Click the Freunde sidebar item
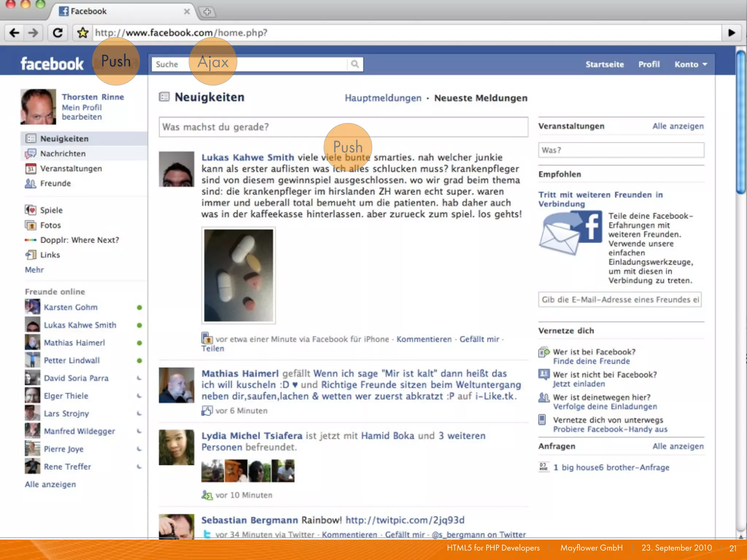 55,183
